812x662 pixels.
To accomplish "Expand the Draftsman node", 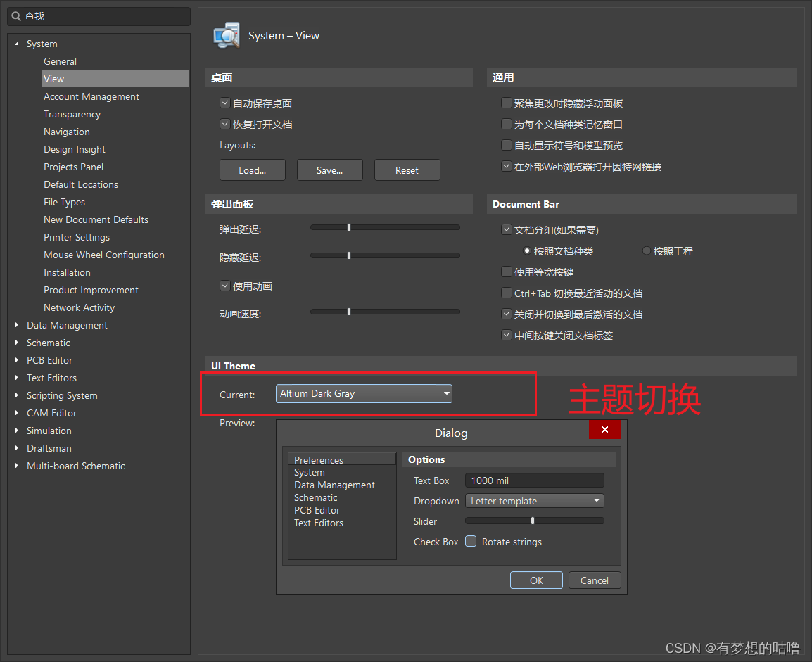I will coord(17,448).
